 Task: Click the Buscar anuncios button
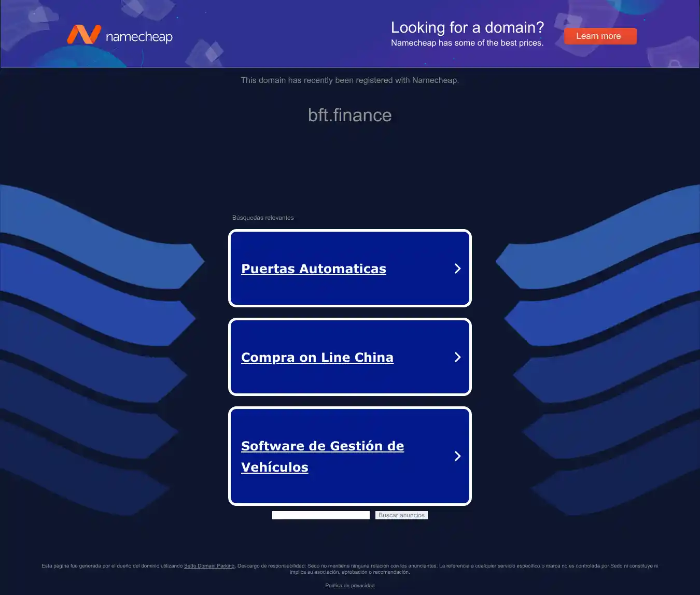point(401,515)
